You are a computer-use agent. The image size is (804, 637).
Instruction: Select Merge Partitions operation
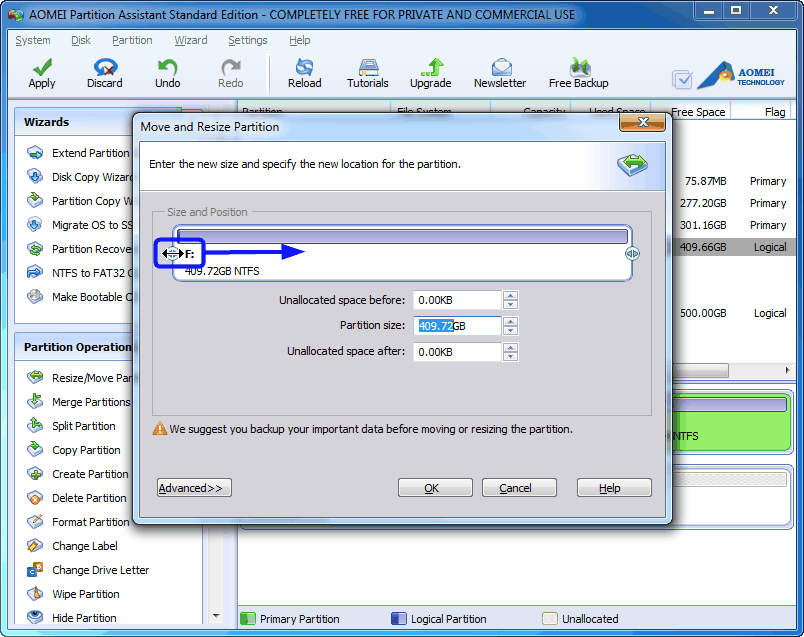(x=91, y=402)
